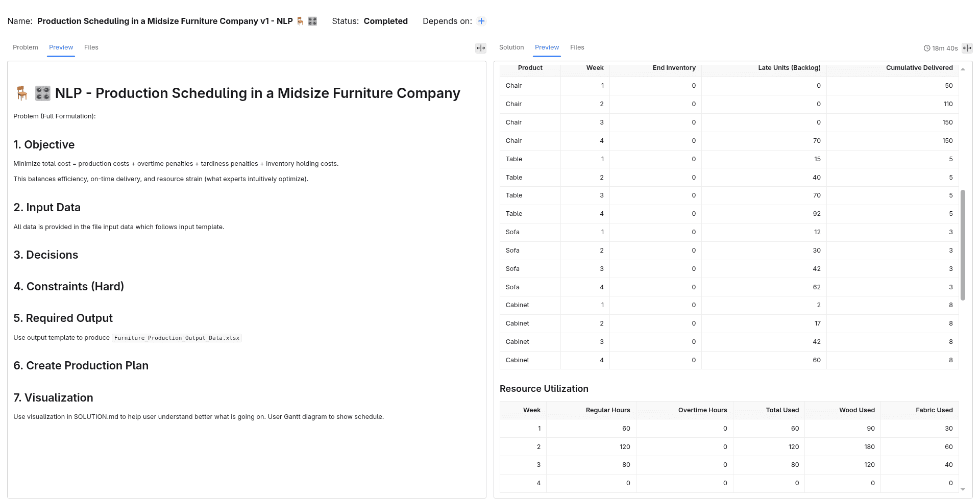Image resolution: width=980 pixels, height=499 pixels.
Task: Click the solution panel's vertical scrollbar thumb
Action: [963, 245]
